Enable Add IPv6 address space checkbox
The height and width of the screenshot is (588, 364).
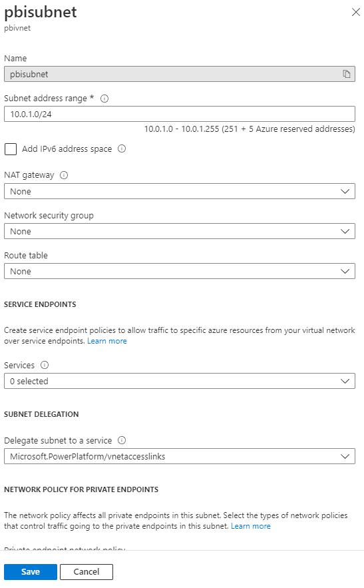(11, 149)
